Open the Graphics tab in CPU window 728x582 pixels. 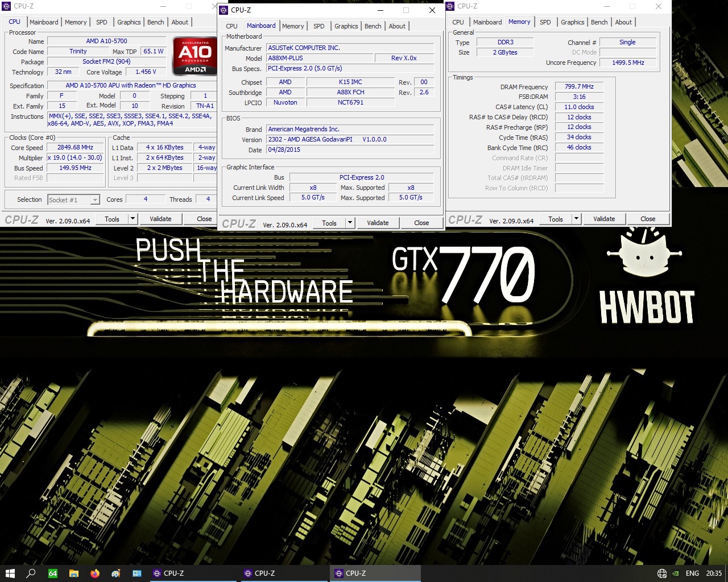click(x=129, y=22)
